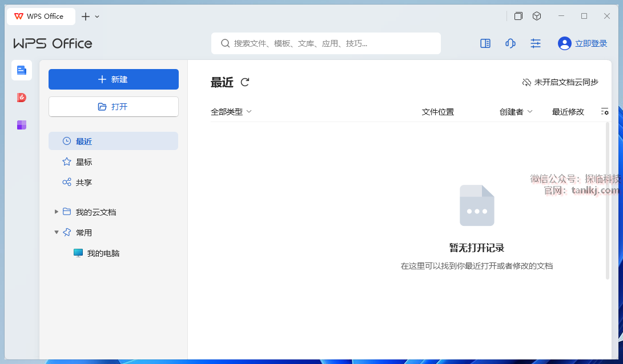Click the refresh icon next to 最近
Screen dimensions: 623x364
tap(245, 82)
